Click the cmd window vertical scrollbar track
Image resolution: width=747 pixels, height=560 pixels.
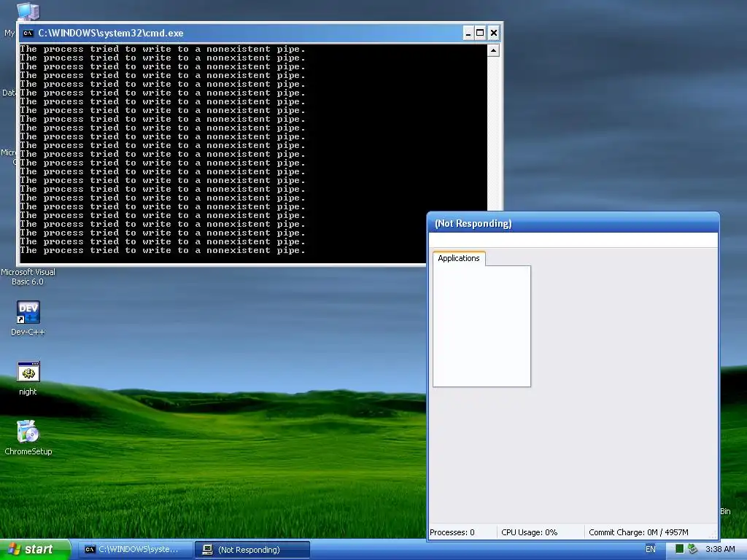(494, 133)
